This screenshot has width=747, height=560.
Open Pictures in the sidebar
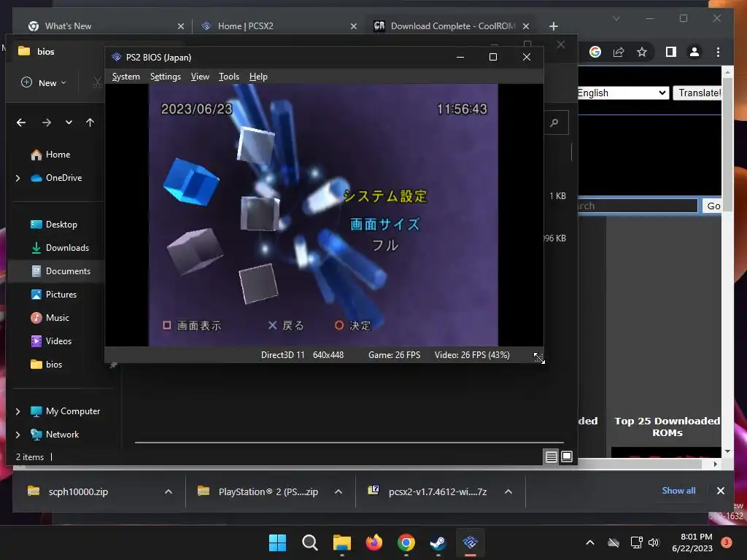click(x=53, y=295)
